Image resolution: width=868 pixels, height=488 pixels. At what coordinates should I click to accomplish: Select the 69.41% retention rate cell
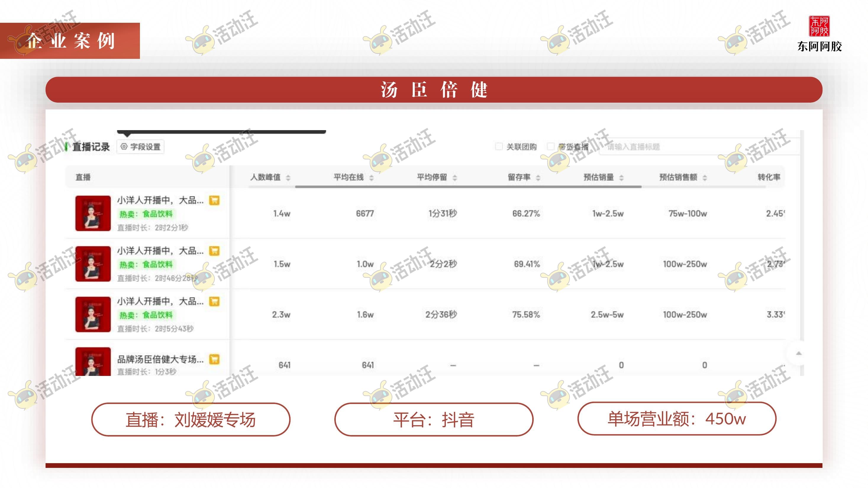pyautogui.click(x=527, y=264)
